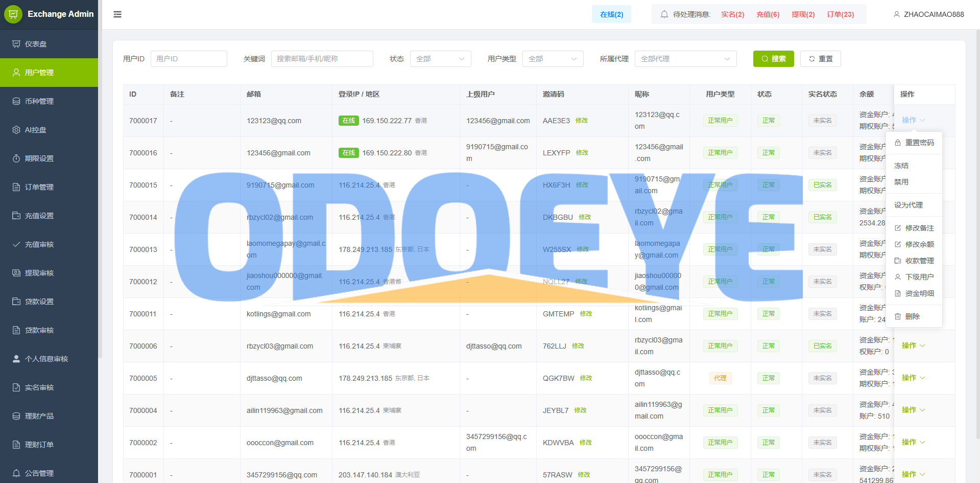The image size is (980, 483).
Task: Select 设为代理 in the action menu
Action: 914,205
